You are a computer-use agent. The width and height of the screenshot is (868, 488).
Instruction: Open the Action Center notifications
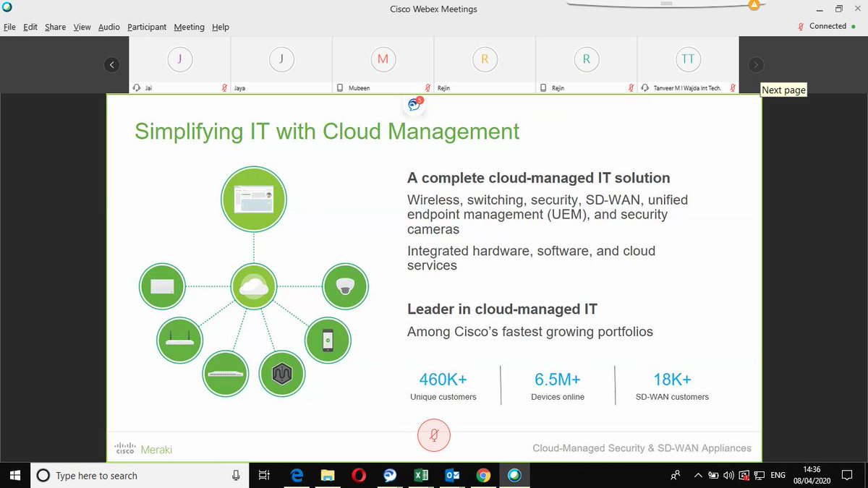(x=848, y=475)
